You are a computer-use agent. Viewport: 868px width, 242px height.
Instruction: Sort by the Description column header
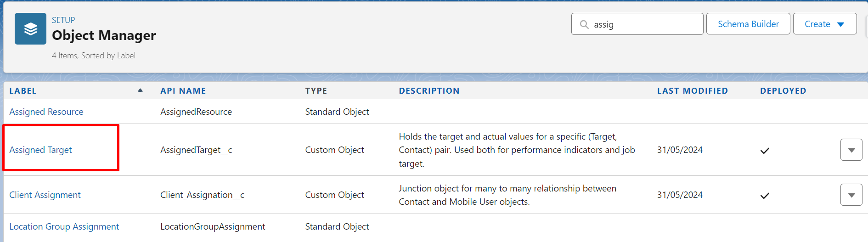pyautogui.click(x=429, y=91)
